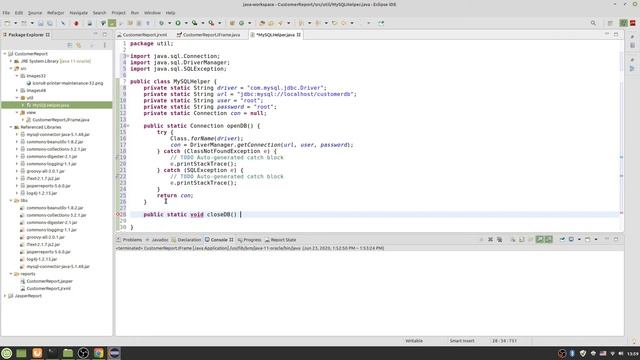
Task: Click Pin Console icon
Action: (562, 240)
